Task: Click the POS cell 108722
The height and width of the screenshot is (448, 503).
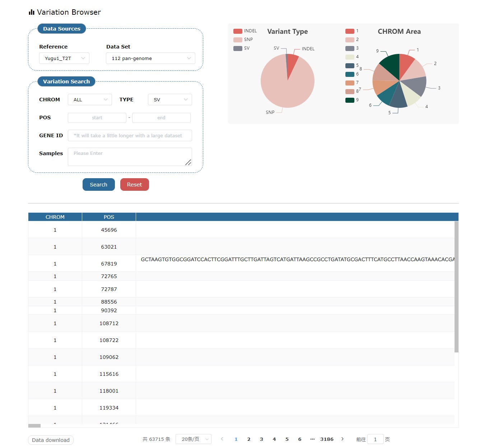Action: [109, 340]
